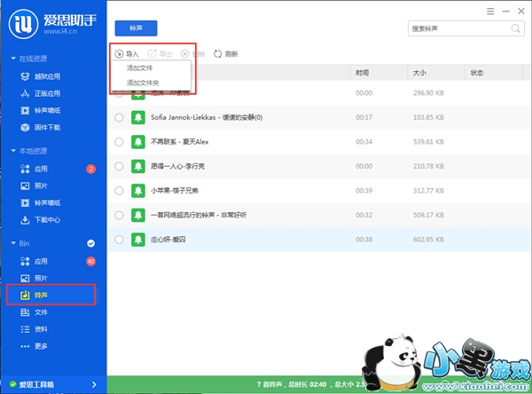Screen dimensions: 532x394
Task: Open 固件下载 in the sidebar
Action: [x=41, y=128]
